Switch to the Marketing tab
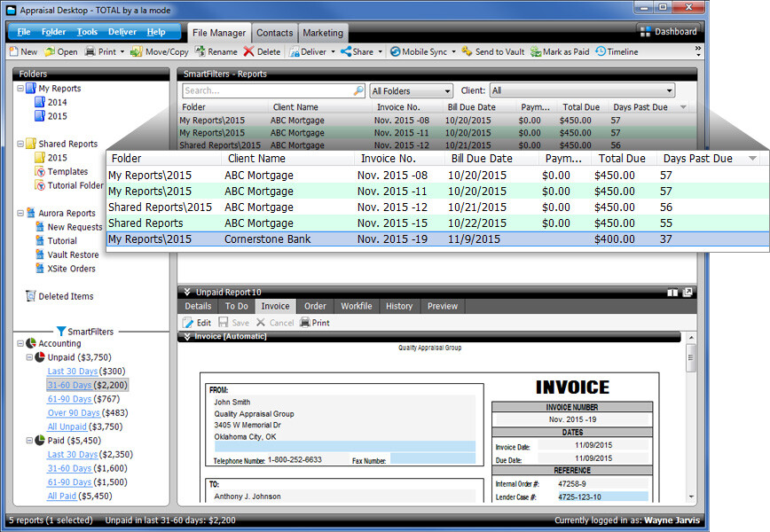770x532 pixels. tap(323, 33)
